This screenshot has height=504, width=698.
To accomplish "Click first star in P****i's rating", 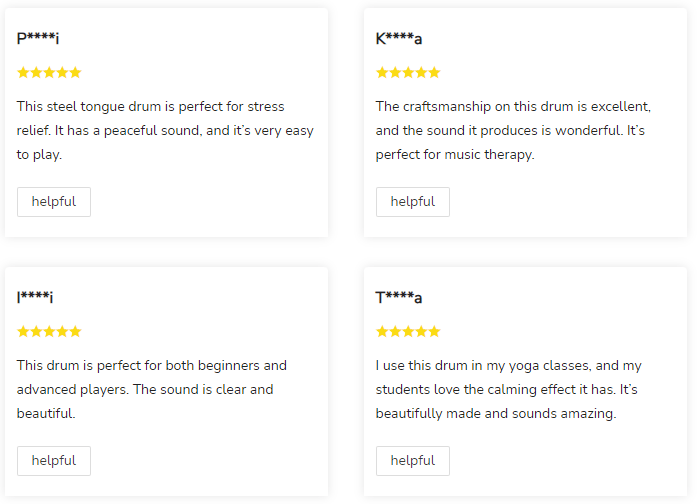I will point(23,73).
